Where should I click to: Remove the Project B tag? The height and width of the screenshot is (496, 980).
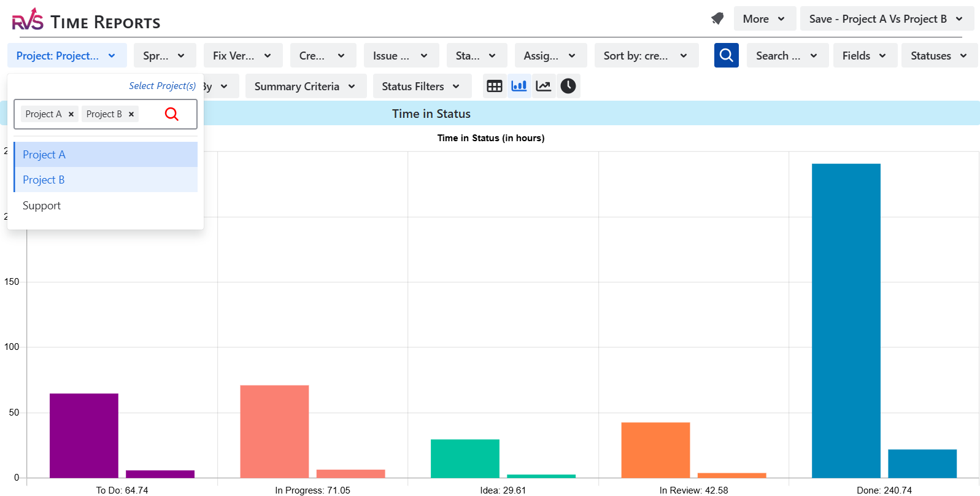coord(131,114)
